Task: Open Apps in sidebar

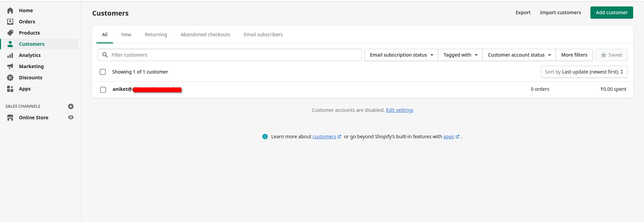Action: tap(25, 89)
